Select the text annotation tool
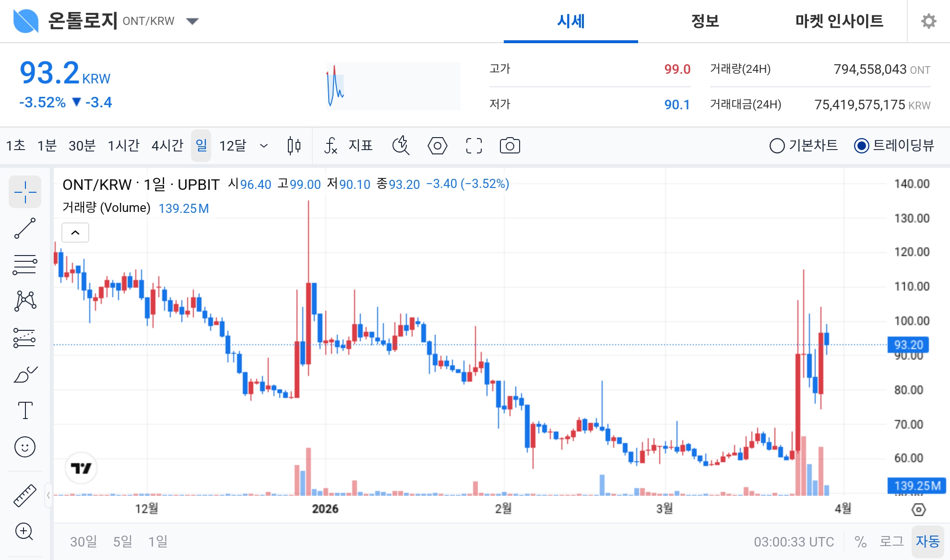The image size is (950, 560). [25, 410]
